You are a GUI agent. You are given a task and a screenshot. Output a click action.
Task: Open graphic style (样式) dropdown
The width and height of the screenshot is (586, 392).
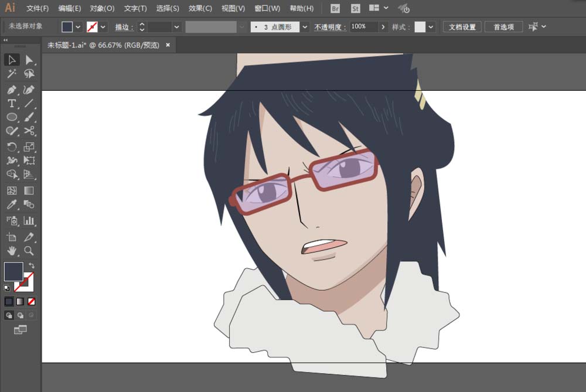coord(431,27)
